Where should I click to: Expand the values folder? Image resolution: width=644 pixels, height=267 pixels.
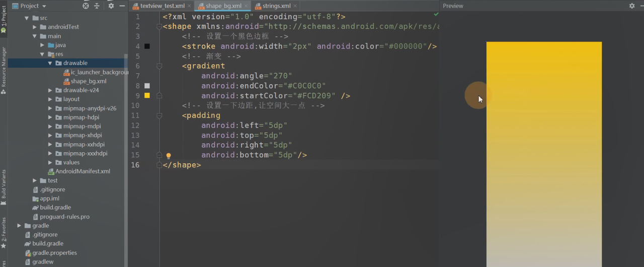click(x=50, y=162)
